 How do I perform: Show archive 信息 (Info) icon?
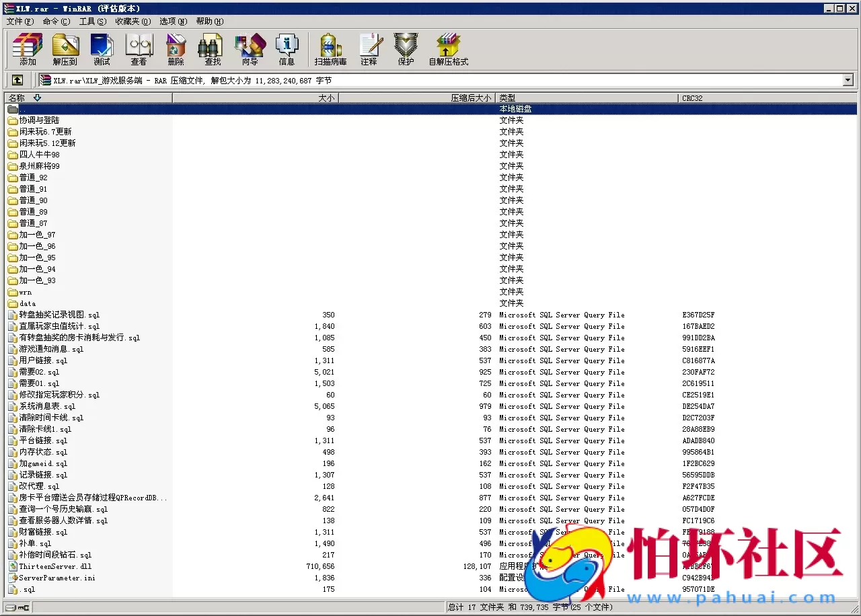(287, 48)
